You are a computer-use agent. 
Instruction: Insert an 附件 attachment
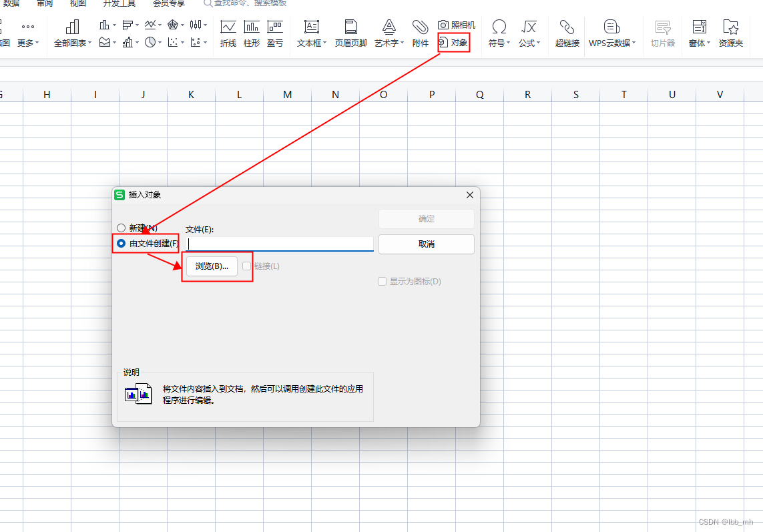(421, 33)
